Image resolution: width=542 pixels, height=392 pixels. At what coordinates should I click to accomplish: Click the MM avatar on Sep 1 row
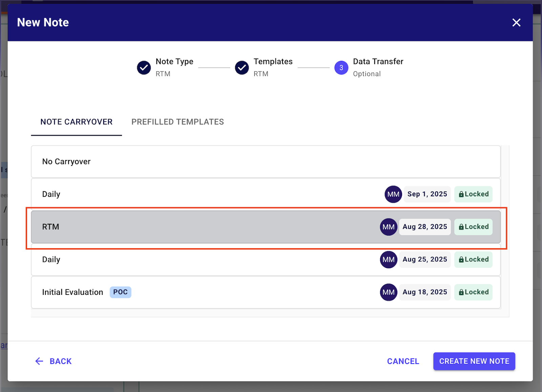(x=393, y=194)
